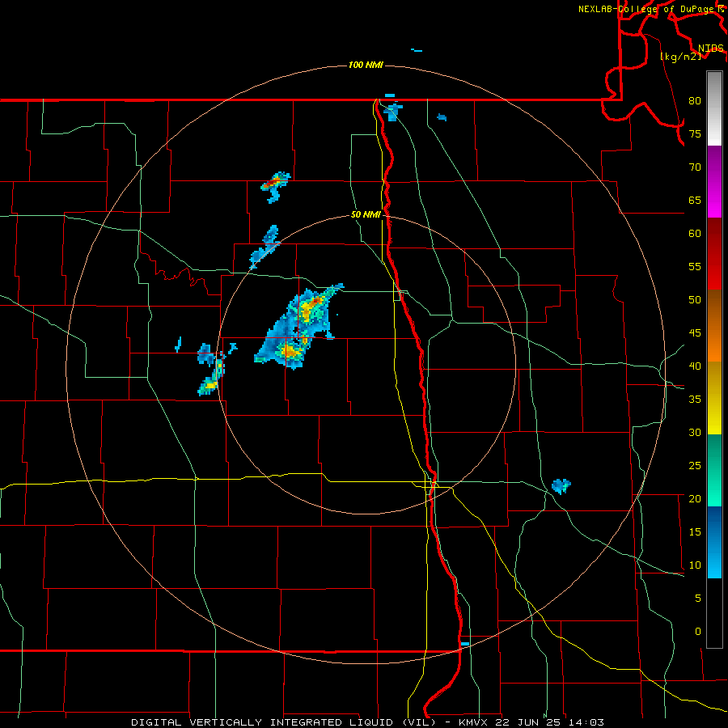Click the isolated blue echo east of the river
This screenshot has height=728, width=728.
pos(561,486)
